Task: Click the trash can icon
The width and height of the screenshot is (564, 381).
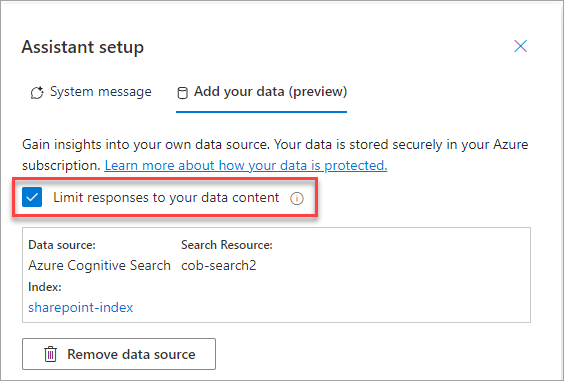Action: coord(50,354)
